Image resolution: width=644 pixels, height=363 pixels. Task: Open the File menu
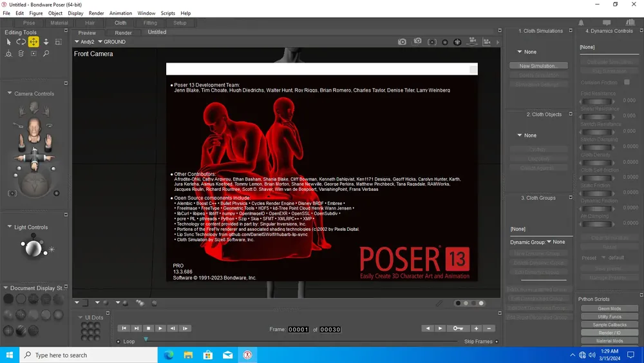pos(6,13)
